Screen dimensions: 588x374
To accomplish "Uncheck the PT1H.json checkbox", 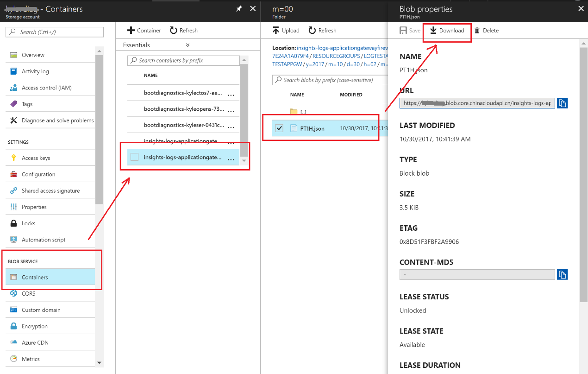I will click(279, 128).
